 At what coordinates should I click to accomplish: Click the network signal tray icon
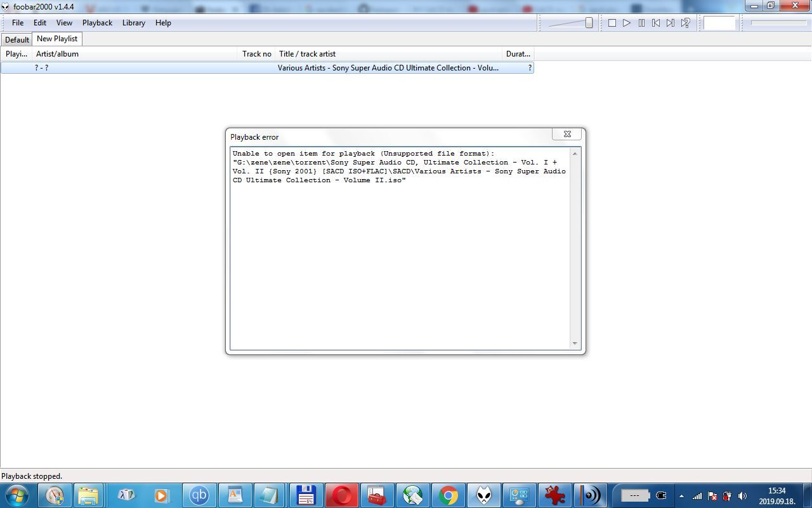(x=697, y=496)
